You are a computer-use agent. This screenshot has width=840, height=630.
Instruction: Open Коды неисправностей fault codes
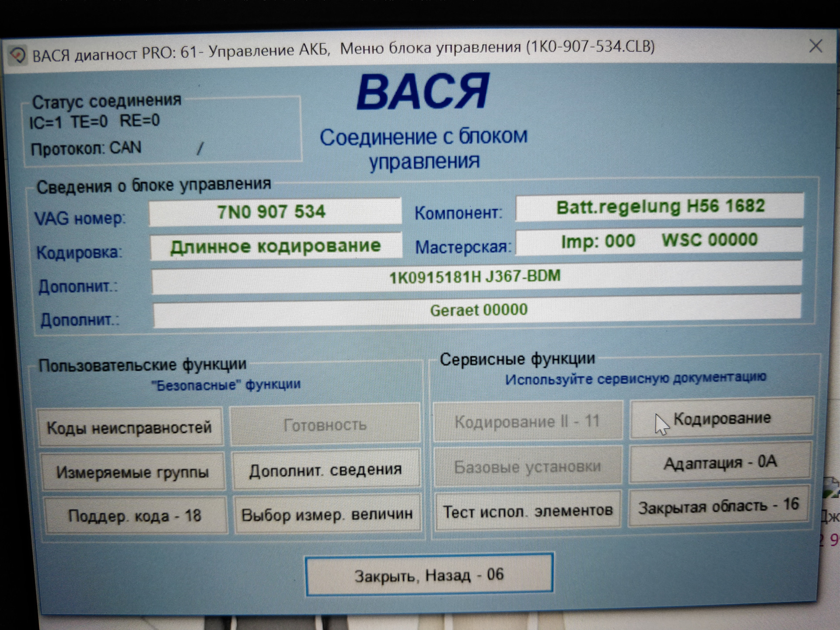coord(129,427)
